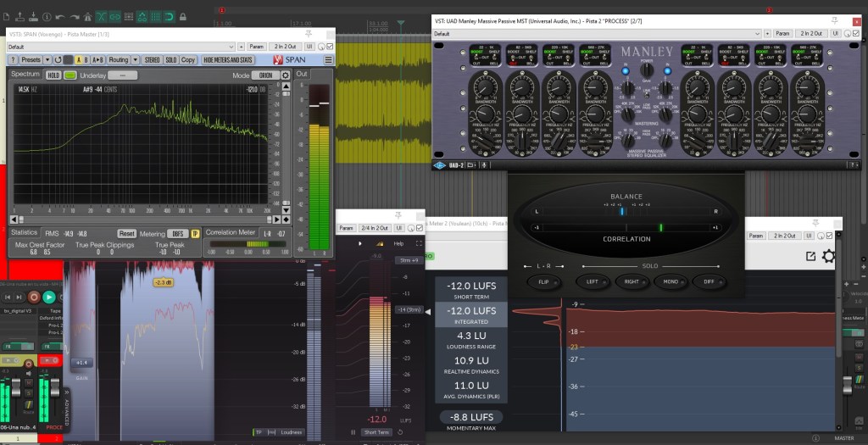This screenshot has width=868, height=445.
Task: Click the red record button in transport
Action: pos(34,297)
